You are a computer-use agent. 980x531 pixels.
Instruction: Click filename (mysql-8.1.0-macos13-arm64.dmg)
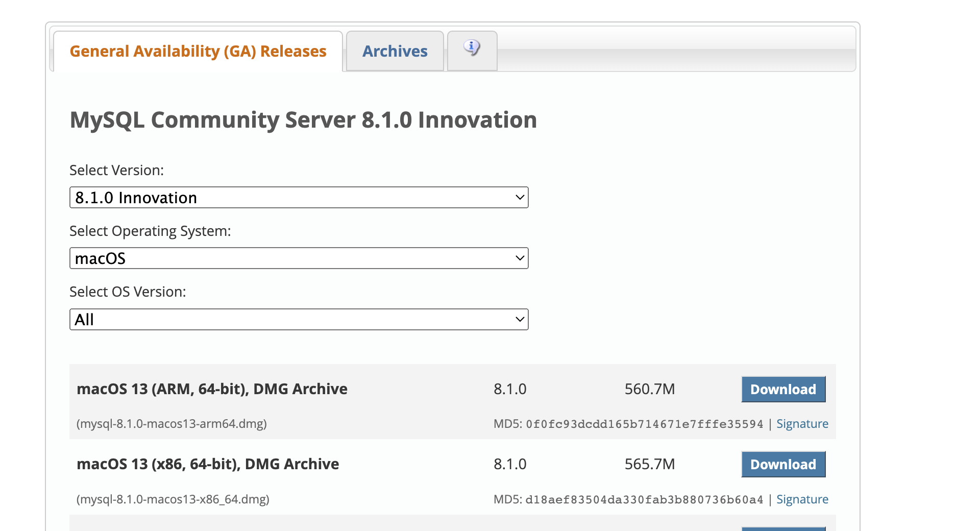point(172,424)
